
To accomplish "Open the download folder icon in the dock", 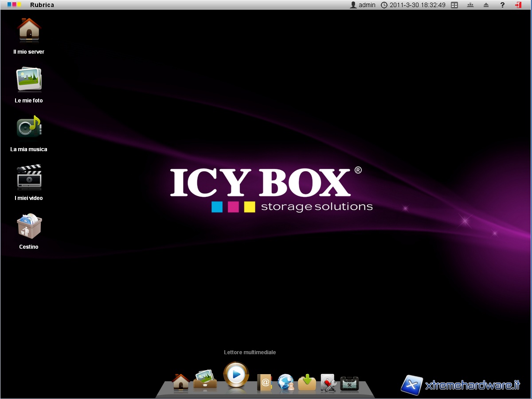I will point(307,382).
